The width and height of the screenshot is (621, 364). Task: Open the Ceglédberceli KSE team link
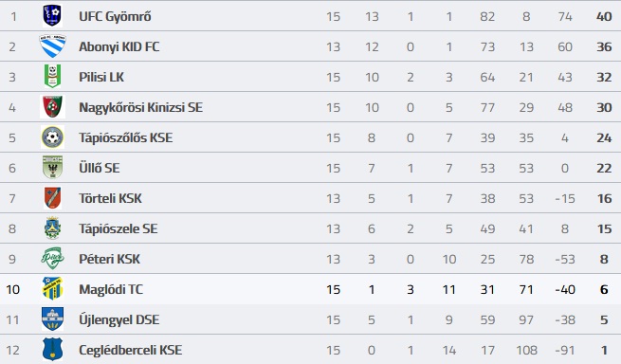tap(130, 350)
